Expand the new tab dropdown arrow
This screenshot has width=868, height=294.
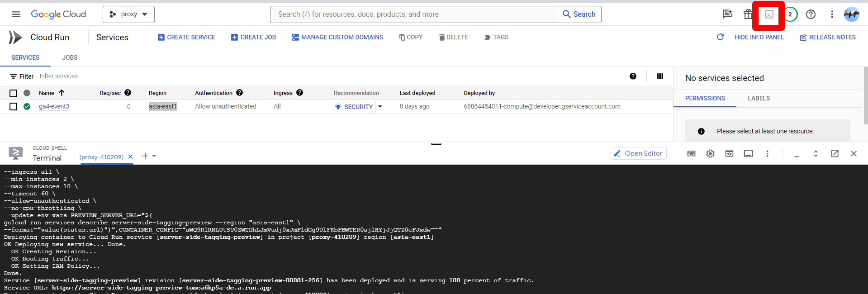point(154,156)
